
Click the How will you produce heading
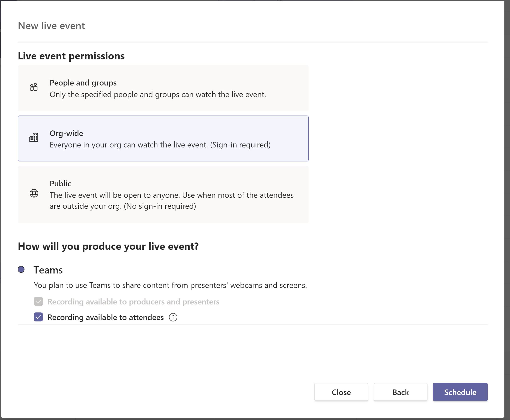click(x=108, y=246)
